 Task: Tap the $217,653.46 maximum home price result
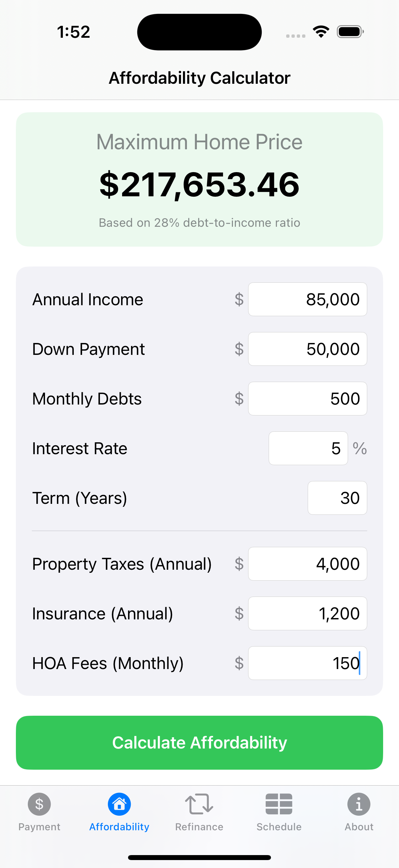[x=199, y=185]
